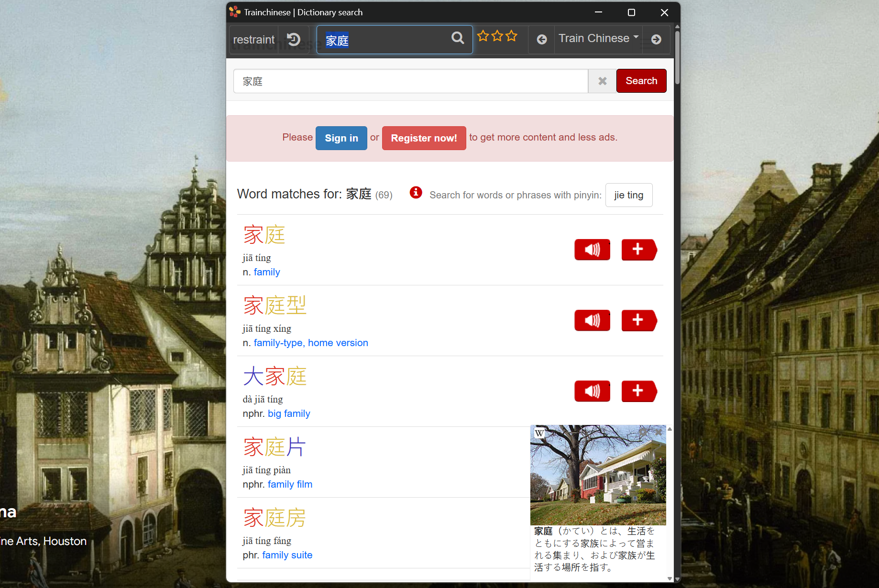The image size is (879, 588).
Task: Go forward with the right arrow button
Action: click(x=656, y=40)
